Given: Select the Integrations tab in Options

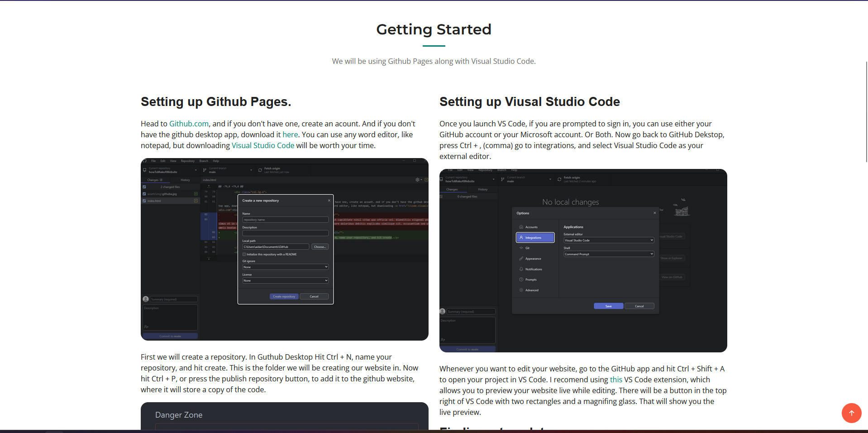Looking at the screenshot, I should click(535, 238).
